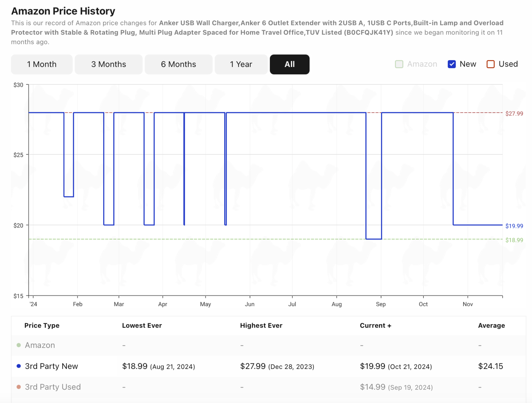532x403 pixels.
Task: Click the Lowest Ever column header
Action: [142, 325]
